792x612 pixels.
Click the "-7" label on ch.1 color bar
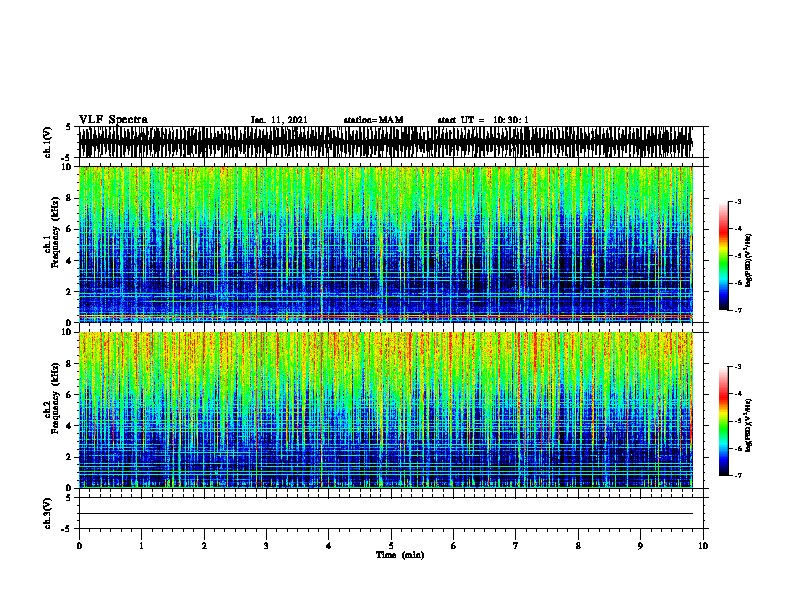tap(737, 310)
